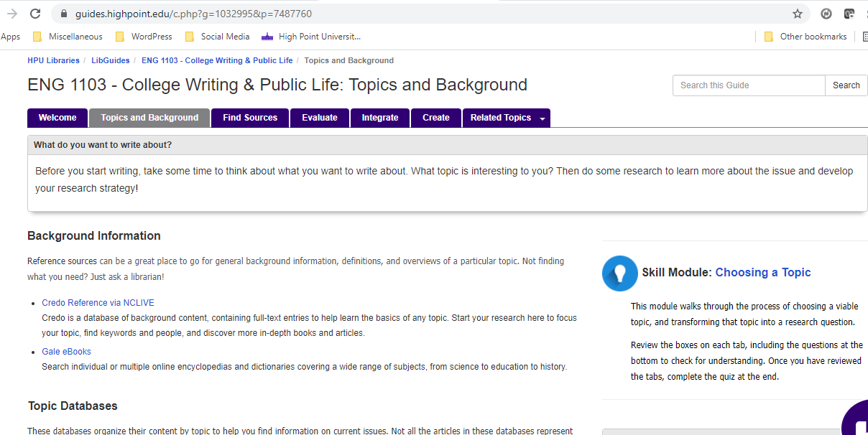
Task: Open the Other bookmarks folder
Action: (805, 37)
